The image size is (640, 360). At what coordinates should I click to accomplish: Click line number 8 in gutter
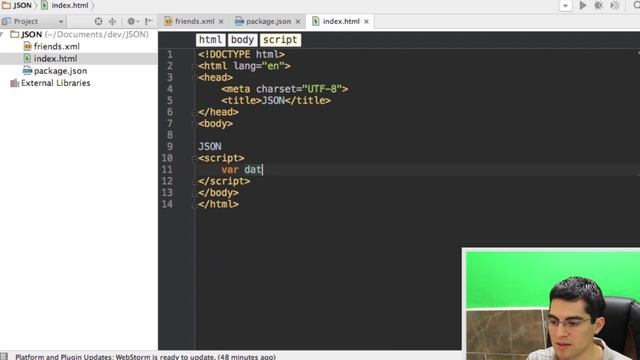click(170, 135)
